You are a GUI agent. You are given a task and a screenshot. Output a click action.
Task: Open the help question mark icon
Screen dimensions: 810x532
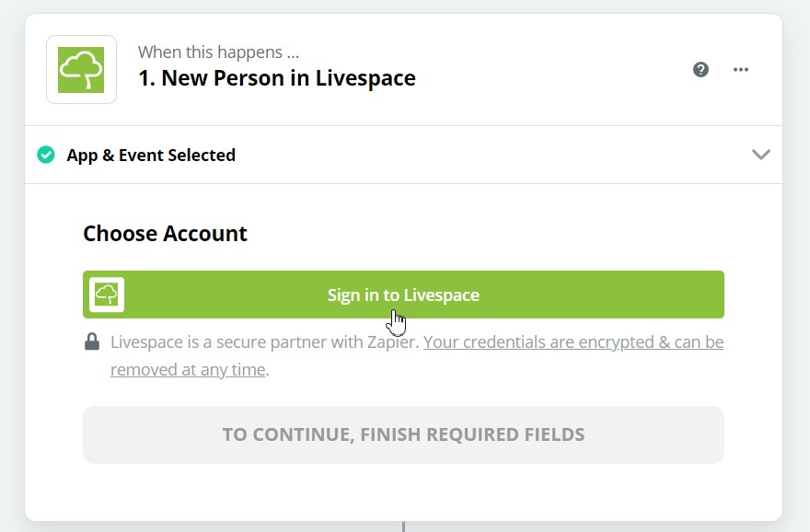point(700,70)
